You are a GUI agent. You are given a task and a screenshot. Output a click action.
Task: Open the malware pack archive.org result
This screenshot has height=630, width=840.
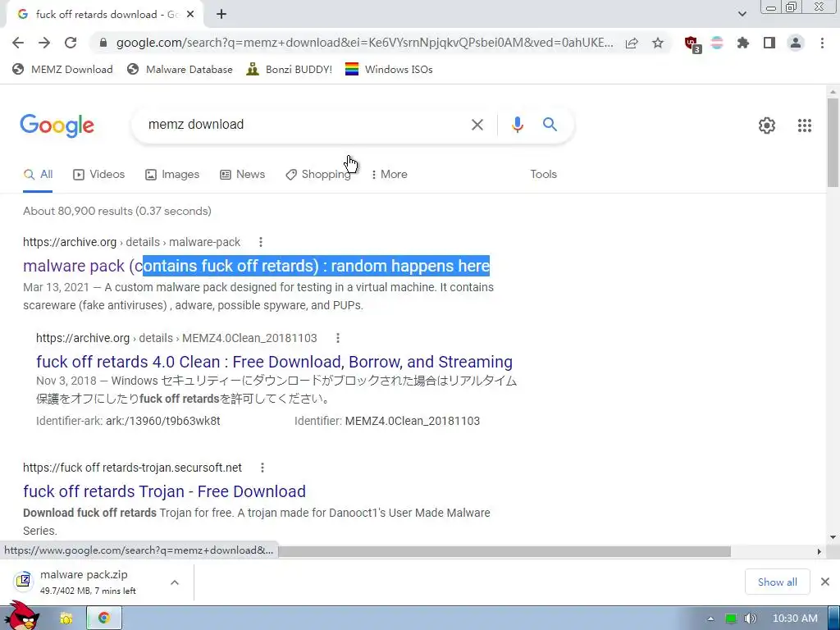[x=256, y=266]
